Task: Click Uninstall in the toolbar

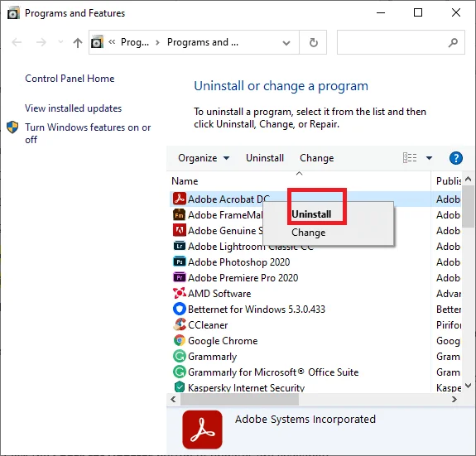Action: (x=265, y=158)
